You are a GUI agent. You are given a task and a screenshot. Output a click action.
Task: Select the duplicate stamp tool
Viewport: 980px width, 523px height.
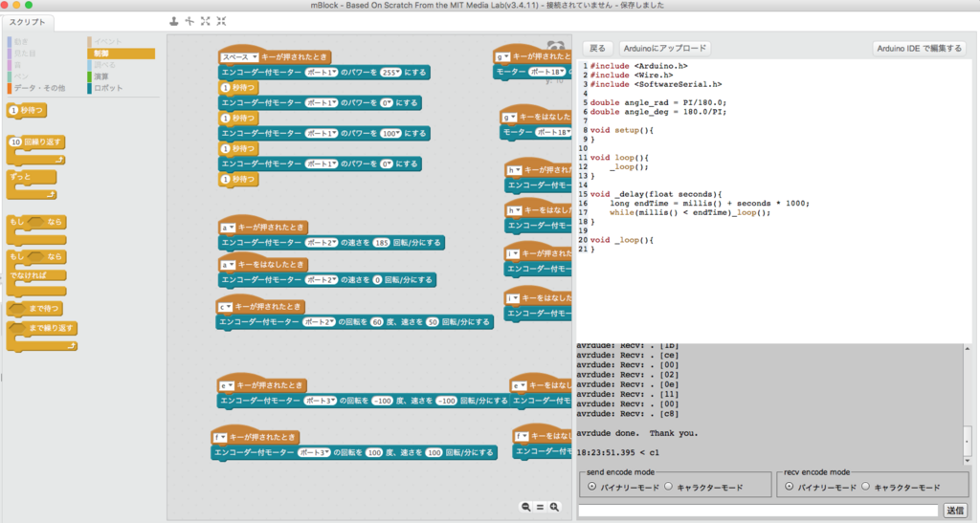point(174,21)
